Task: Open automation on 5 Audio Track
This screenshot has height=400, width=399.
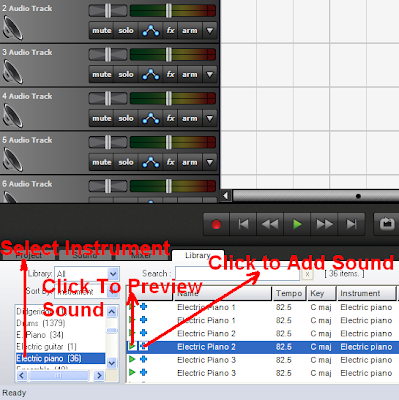Action: coord(150,162)
